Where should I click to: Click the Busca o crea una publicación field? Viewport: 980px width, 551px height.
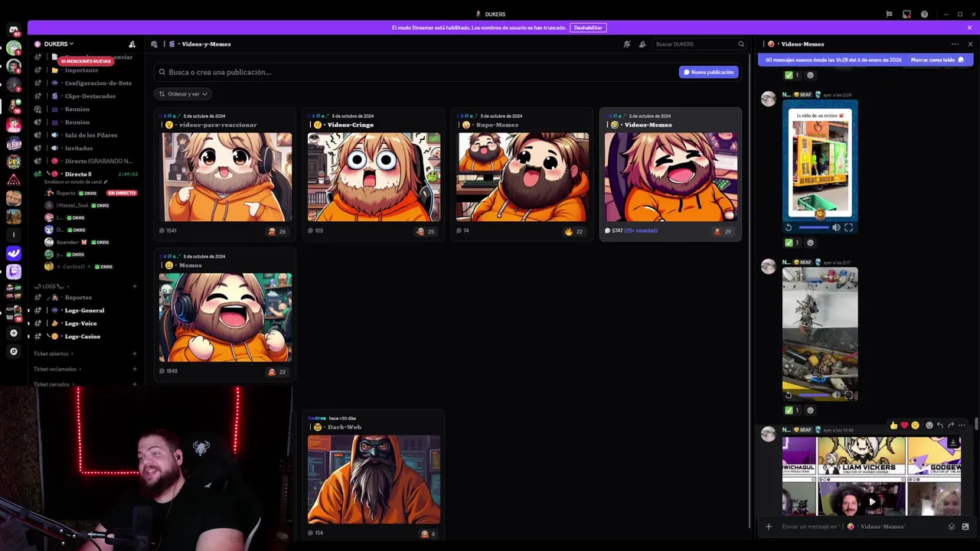tap(414, 72)
